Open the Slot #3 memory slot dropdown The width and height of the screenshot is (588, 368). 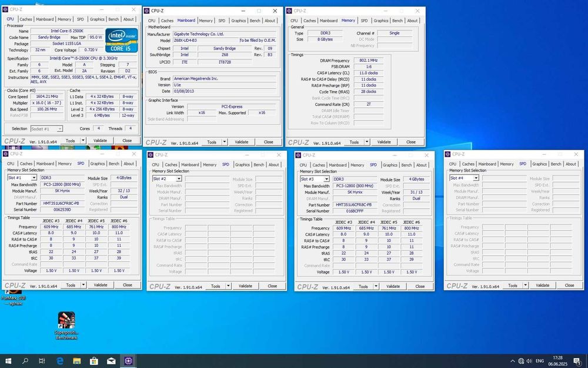(x=326, y=179)
